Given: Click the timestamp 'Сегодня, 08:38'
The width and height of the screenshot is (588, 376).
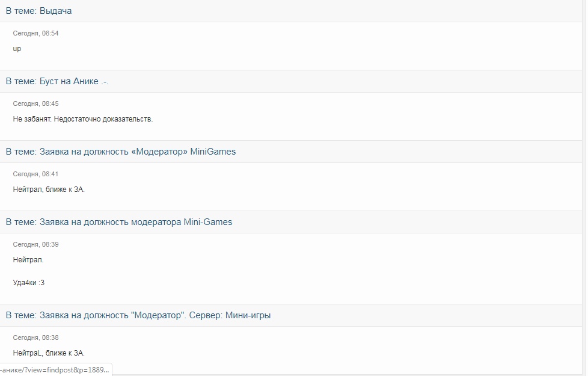Looking at the screenshot, I should click(35, 337).
